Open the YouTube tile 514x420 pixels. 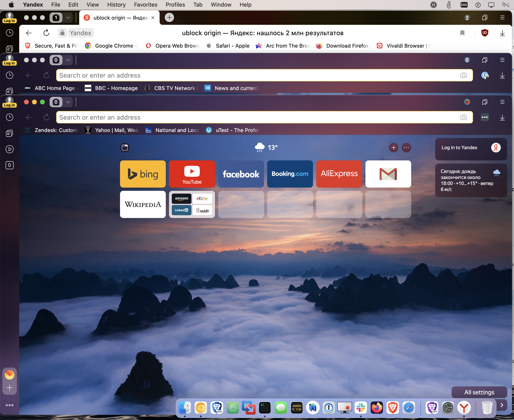tap(192, 174)
